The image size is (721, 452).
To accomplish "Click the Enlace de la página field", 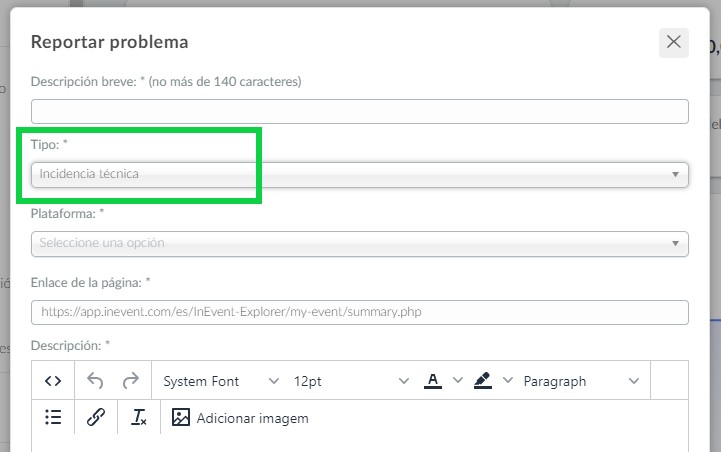I will [360, 312].
